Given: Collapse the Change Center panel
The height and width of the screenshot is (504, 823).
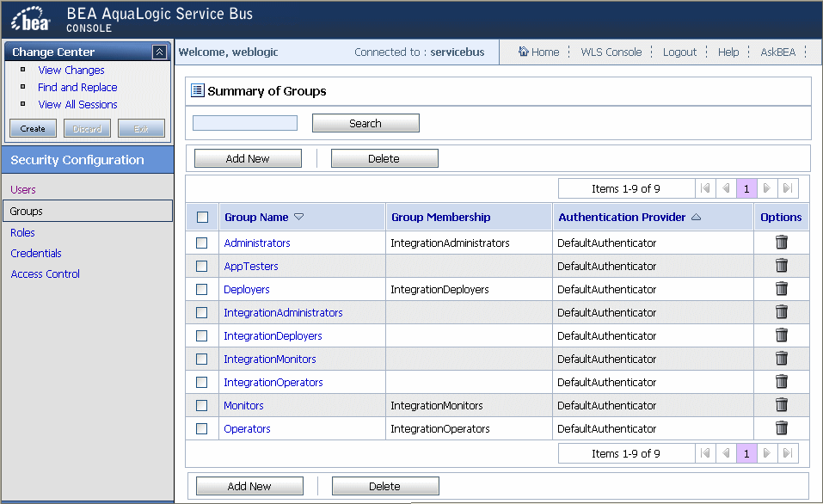Looking at the screenshot, I should coord(159,52).
